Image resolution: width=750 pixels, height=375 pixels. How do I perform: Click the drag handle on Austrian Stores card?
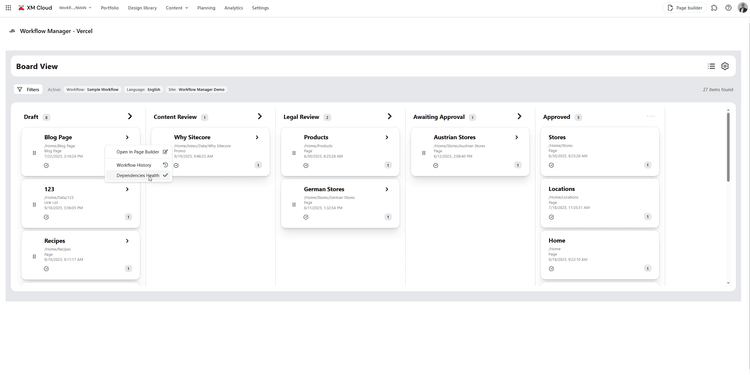423,153
